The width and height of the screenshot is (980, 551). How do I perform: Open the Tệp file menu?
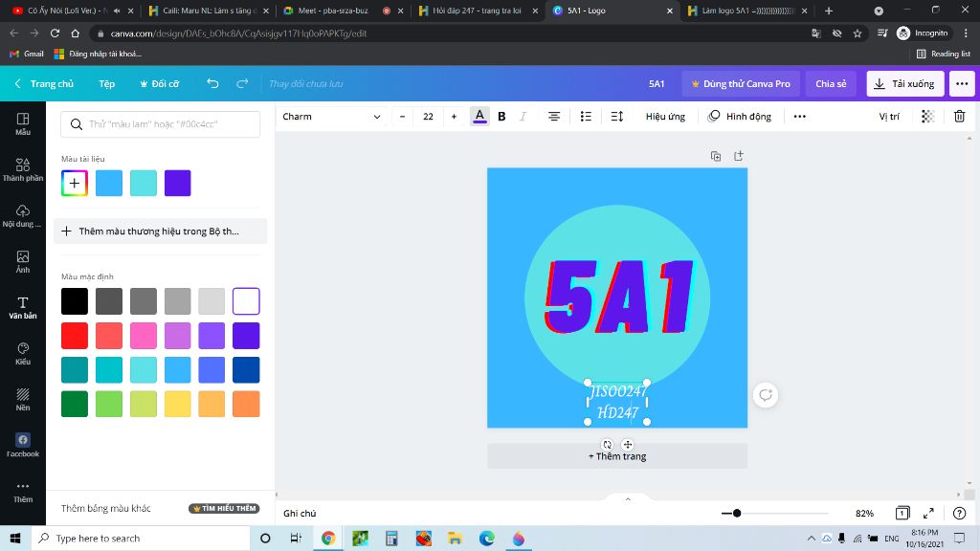[107, 84]
